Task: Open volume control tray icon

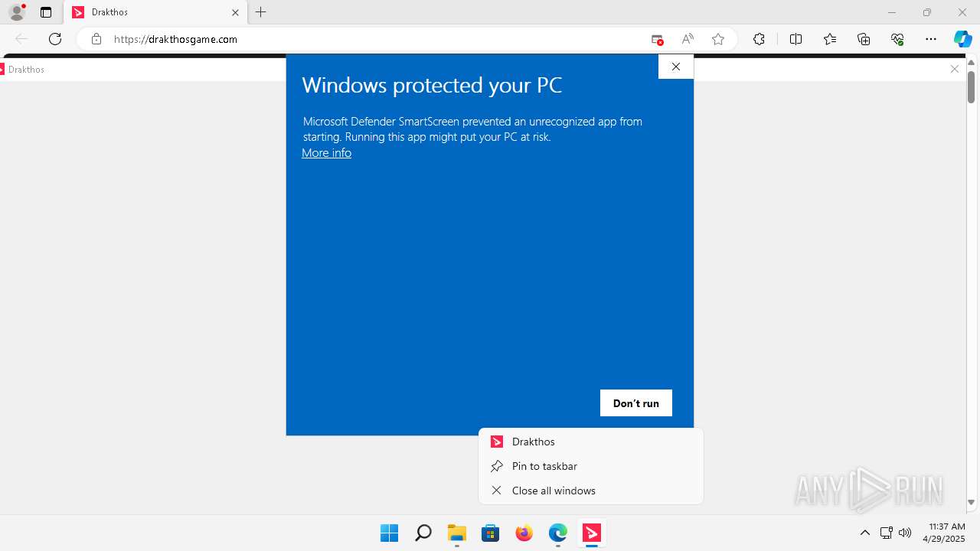Action: 905,533
